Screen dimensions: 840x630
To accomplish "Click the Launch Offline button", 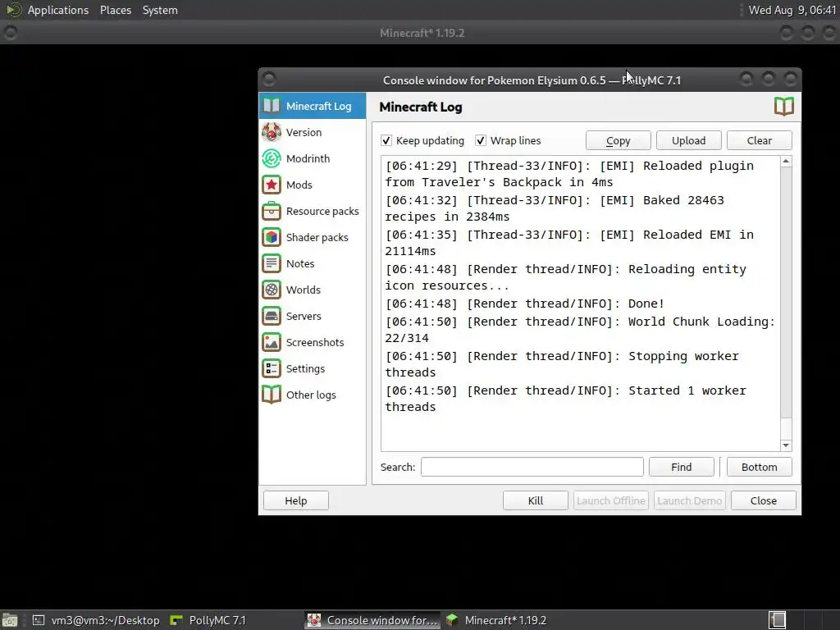I will 610,500.
